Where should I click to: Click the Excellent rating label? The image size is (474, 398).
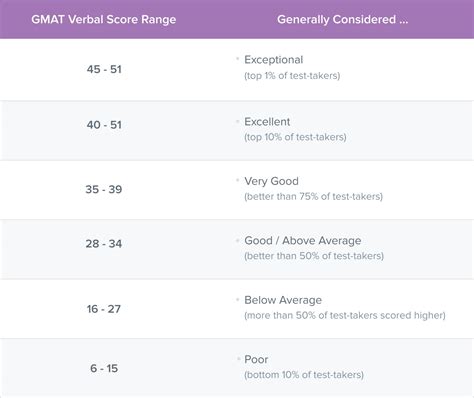click(x=267, y=122)
